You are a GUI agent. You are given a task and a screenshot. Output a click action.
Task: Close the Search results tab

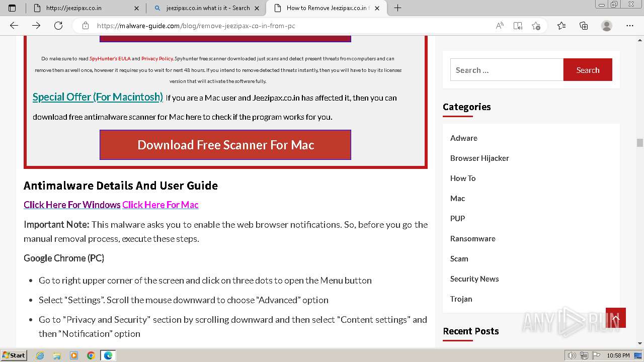(257, 8)
